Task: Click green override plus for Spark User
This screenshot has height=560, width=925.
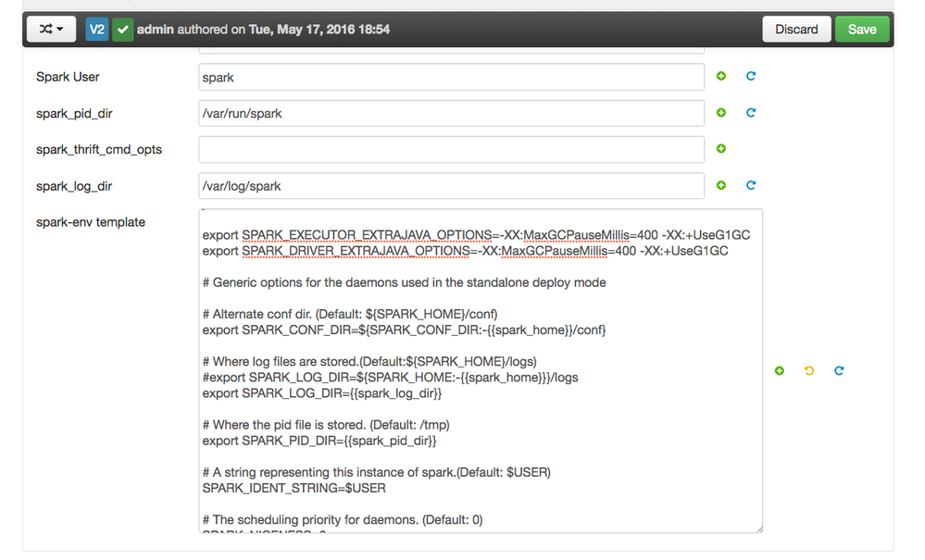Action: coord(721,77)
